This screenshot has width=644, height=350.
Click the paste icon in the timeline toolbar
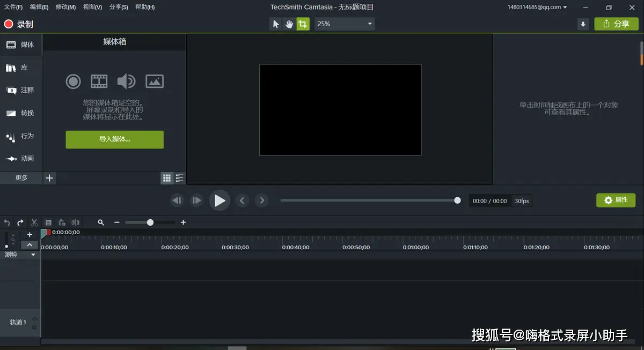coord(62,222)
